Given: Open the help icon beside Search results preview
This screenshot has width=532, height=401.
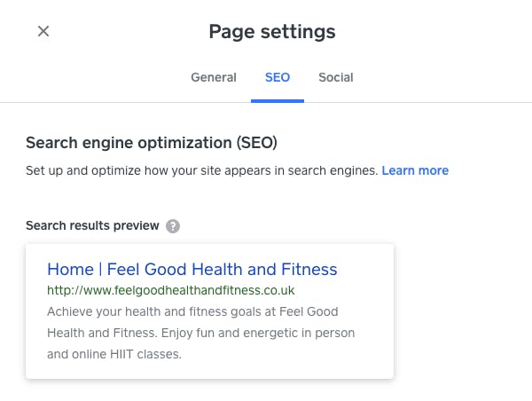Looking at the screenshot, I should 173,226.
